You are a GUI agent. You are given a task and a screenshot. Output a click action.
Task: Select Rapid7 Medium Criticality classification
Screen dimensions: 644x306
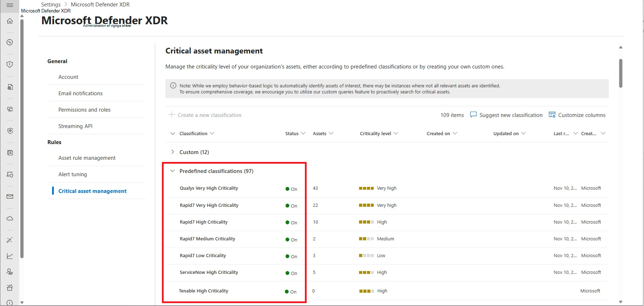point(207,239)
